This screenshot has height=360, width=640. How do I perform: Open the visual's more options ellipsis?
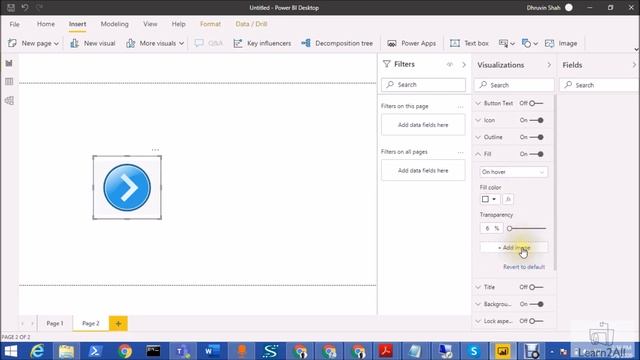[x=156, y=150]
